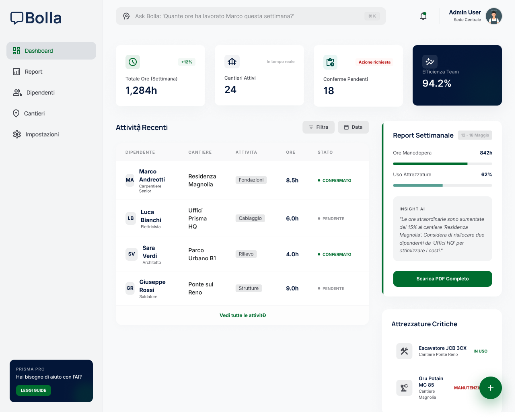Click the Data button

353,127
